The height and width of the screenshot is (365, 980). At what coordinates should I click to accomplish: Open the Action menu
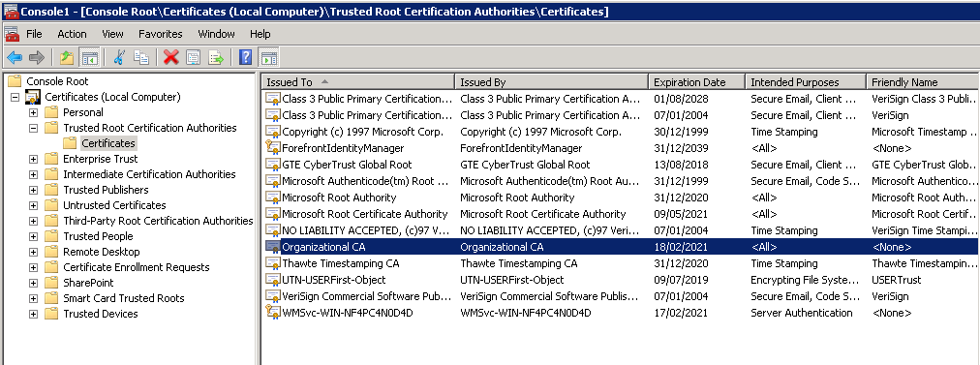pos(72,34)
